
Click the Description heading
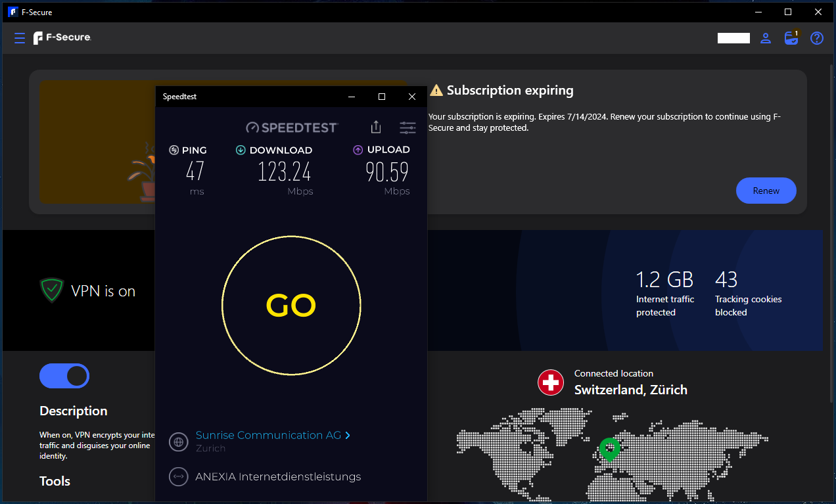click(73, 411)
